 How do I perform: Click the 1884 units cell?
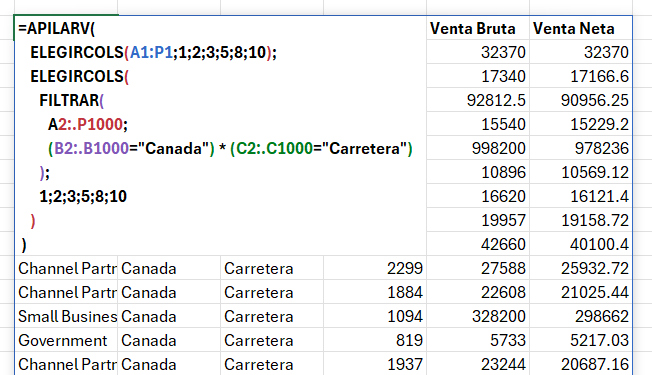(x=375, y=292)
